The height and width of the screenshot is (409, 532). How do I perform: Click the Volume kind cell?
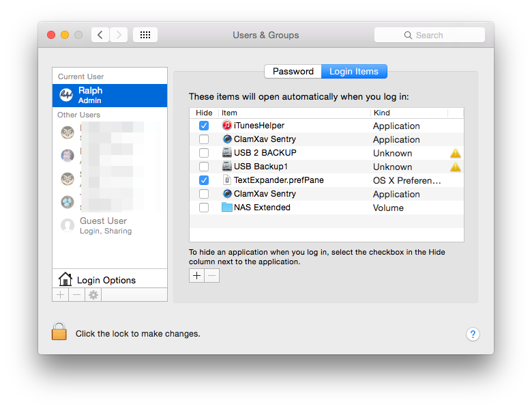click(x=388, y=208)
